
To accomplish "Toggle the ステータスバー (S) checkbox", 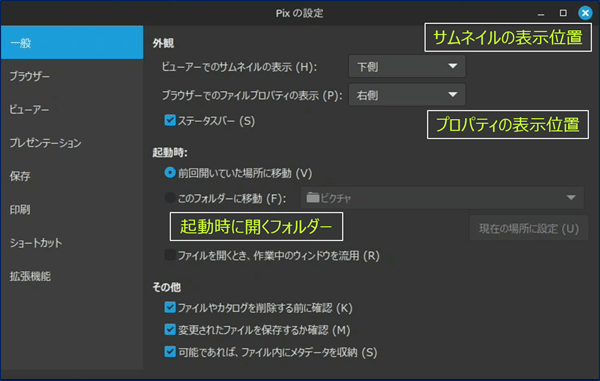I will (170, 120).
